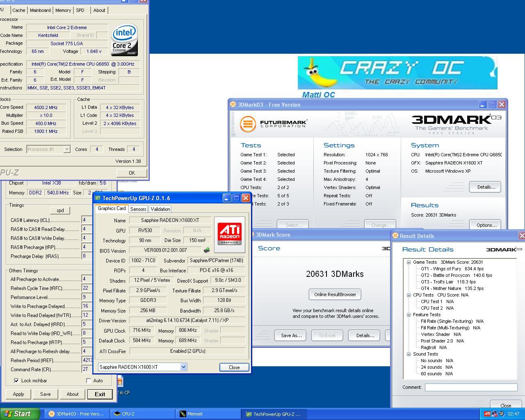
Task: Click Details... button in 3DMark Score window
Action: click(x=365, y=336)
